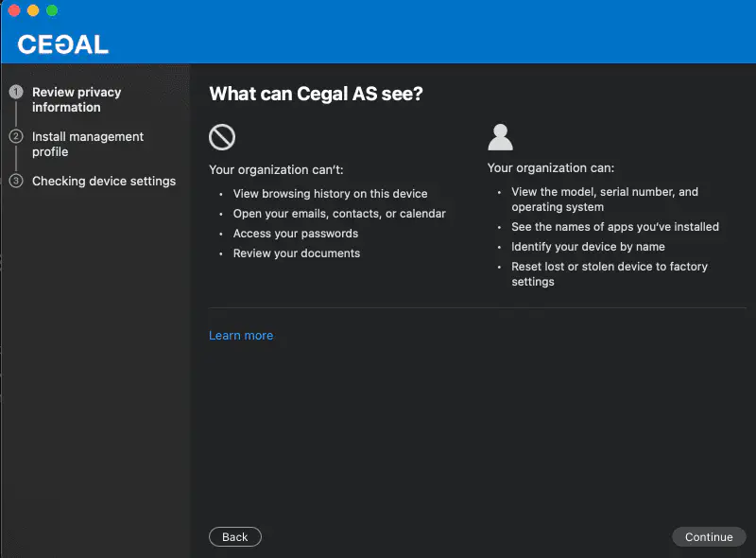This screenshot has width=756, height=558.
Task: Click the "Your organization can:" label
Action: [551, 168]
